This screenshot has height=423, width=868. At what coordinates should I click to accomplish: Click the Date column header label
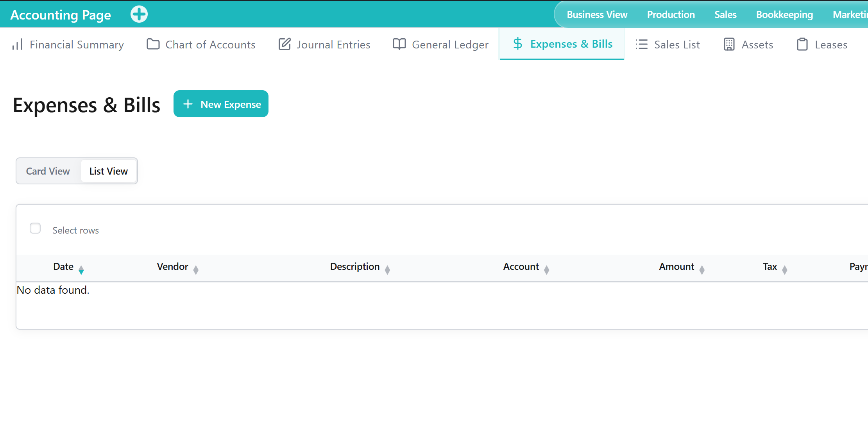click(63, 266)
